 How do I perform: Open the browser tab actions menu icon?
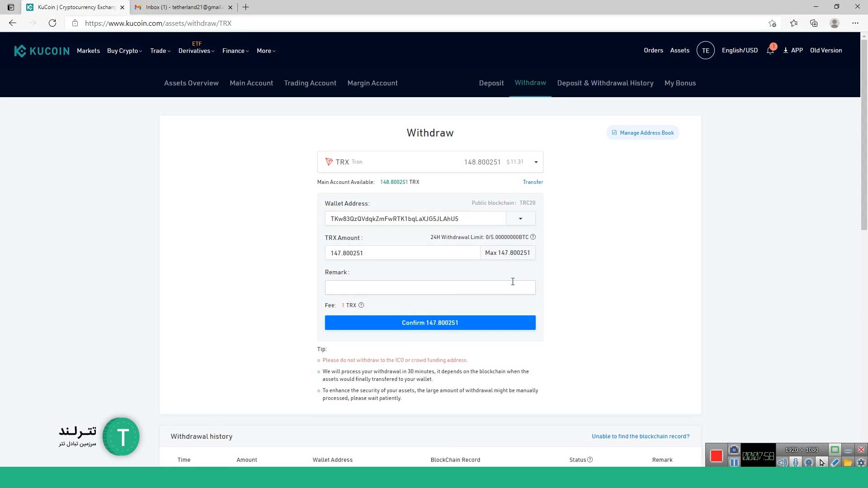[11, 7]
